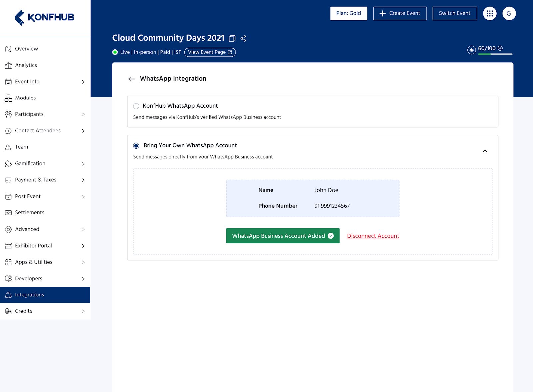Click the Overview sidebar icon
This screenshot has height=392, width=533.
[x=8, y=49]
